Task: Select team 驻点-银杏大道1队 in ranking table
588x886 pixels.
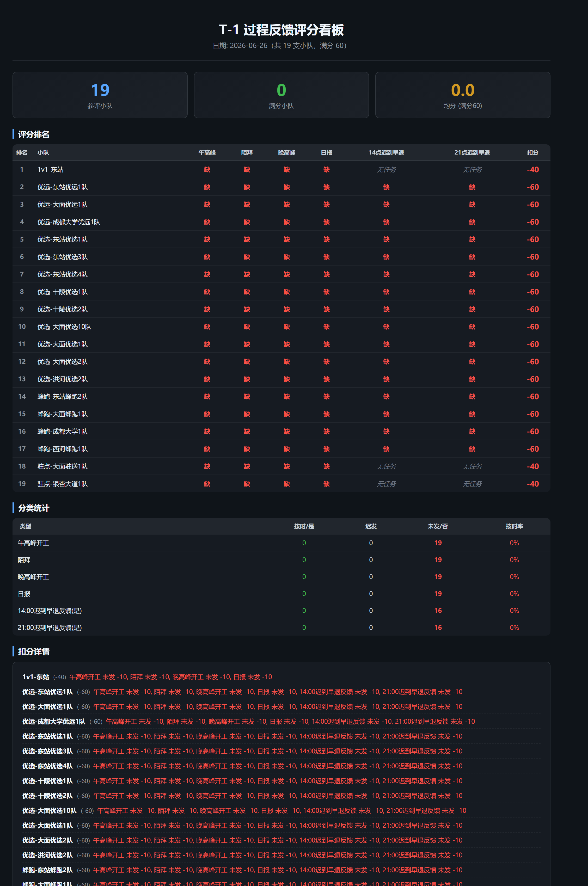Action: [x=63, y=484]
